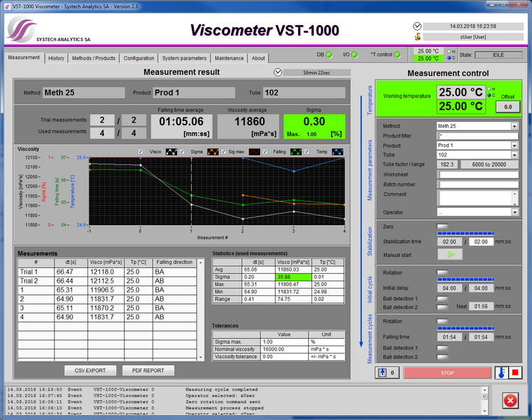Open the Configuration tab

pyautogui.click(x=139, y=58)
